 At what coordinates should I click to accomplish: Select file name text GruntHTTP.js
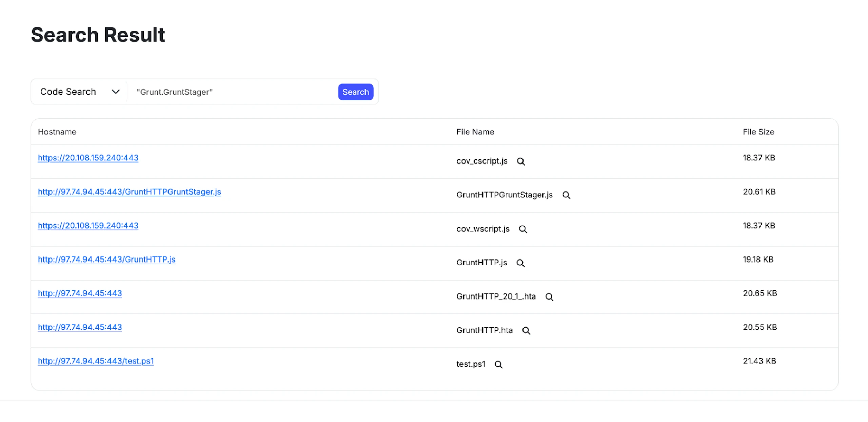point(482,263)
